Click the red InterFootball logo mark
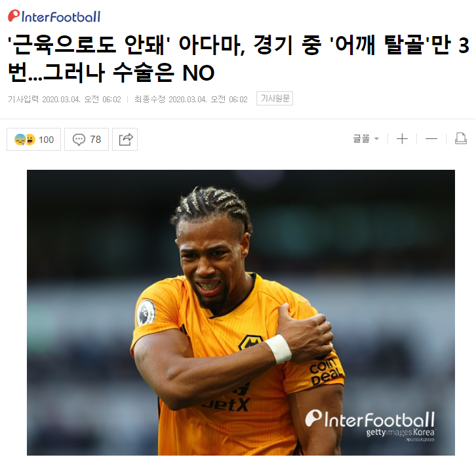The width and height of the screenshot is (476, 472). pyautogui.click(x=14, y=16)
